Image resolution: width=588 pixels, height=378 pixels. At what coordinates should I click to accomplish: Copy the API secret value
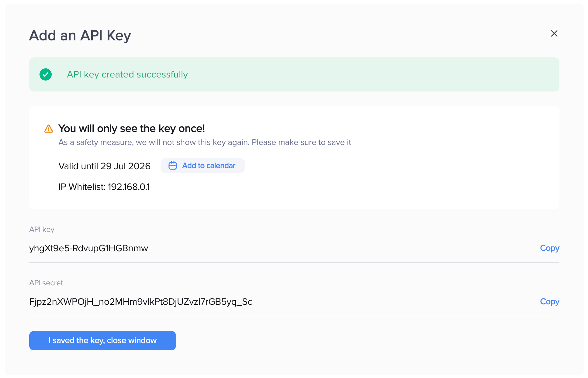(x=549, y=302)
